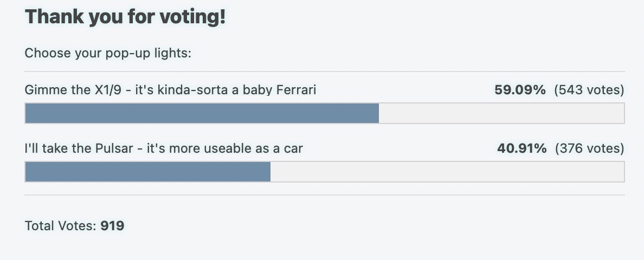The width and height of the screenshot is (644, 260).
Task: Click the total vote number 919
Action: [112, 225]
